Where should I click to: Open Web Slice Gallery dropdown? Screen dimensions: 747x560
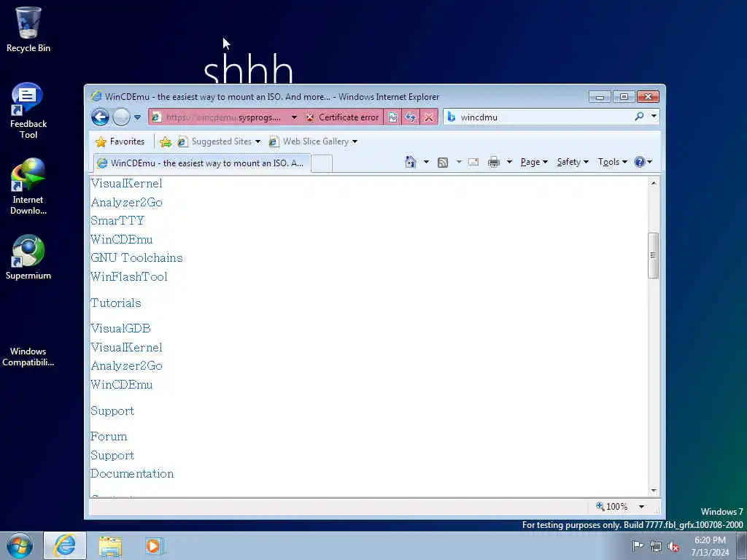[313, 141]
